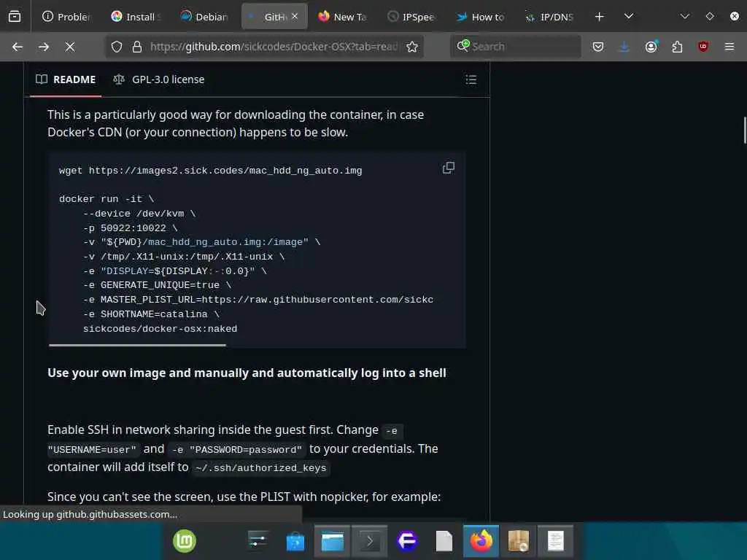Switch to the Install tab
Image resolution: width=747 pixels, height=560 pixels.
pos(136,17)
